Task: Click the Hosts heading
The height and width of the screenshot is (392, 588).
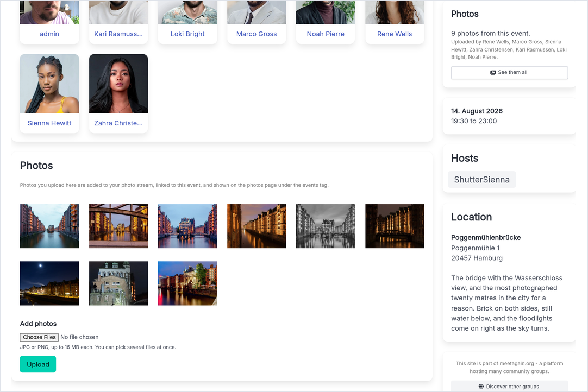Action: pos(465,158)
